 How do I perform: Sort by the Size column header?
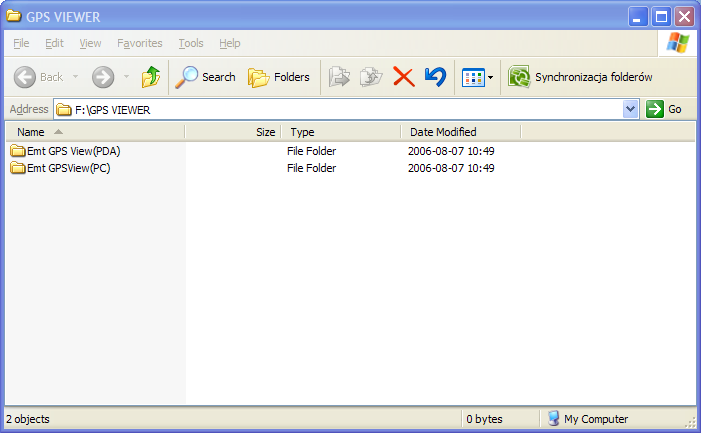[232, 132]
